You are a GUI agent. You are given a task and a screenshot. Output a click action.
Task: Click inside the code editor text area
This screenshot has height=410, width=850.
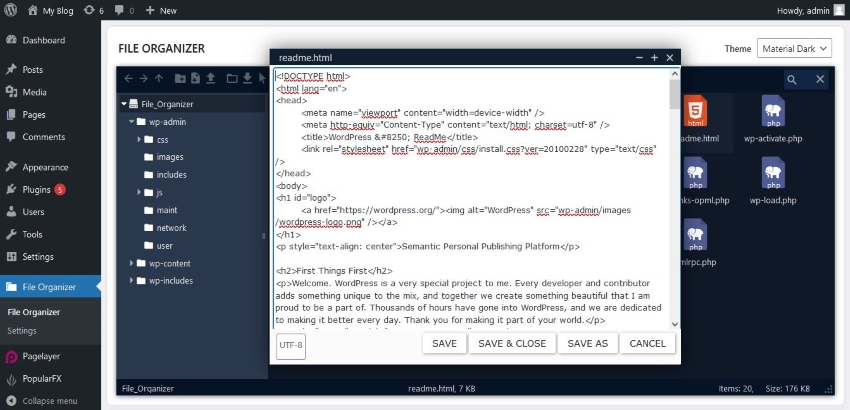(x=472, y=198)
